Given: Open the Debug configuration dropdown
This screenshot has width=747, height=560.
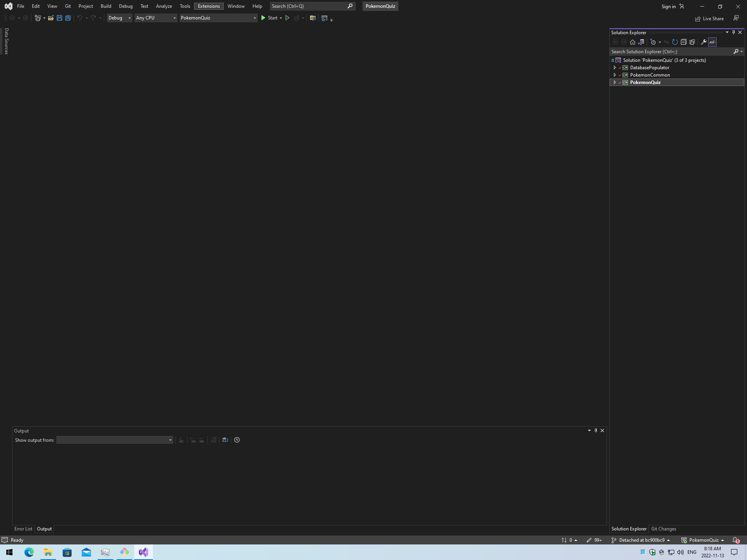Looking at the screenshot, I should (x=119, y=18).
